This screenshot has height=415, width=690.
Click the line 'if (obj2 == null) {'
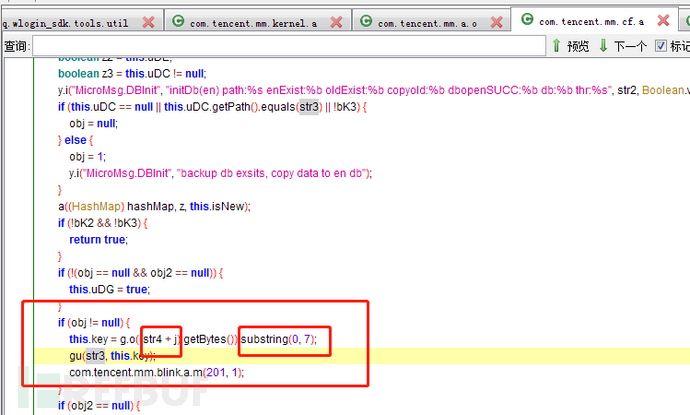point(99,406)
